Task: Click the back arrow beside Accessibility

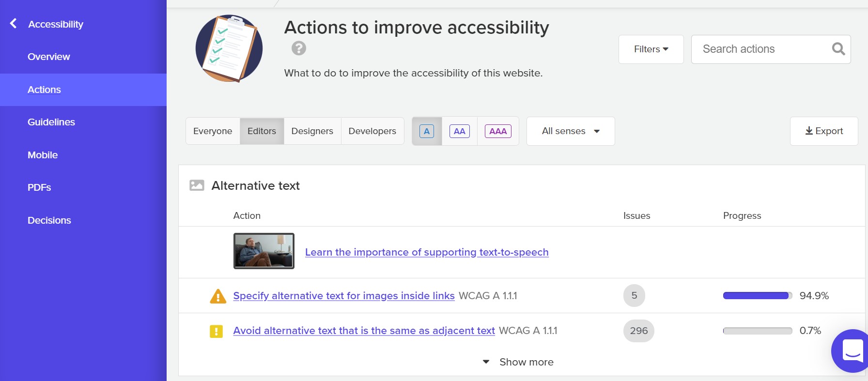Action: [12, 23]
